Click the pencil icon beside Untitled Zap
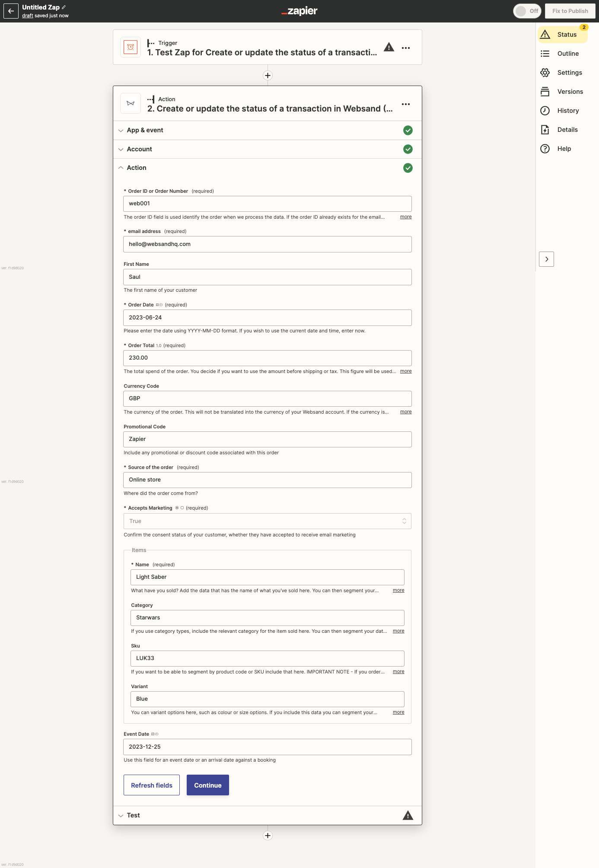Viewport: 599px width, 868px height. 64,7
